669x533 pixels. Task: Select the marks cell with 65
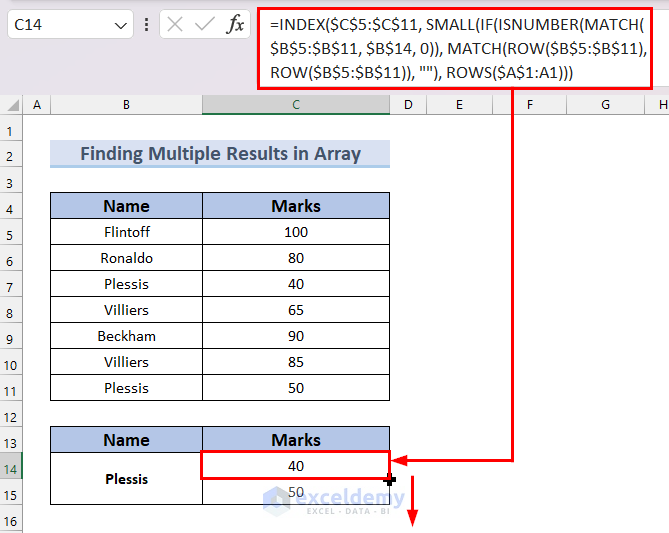[296, 310]
